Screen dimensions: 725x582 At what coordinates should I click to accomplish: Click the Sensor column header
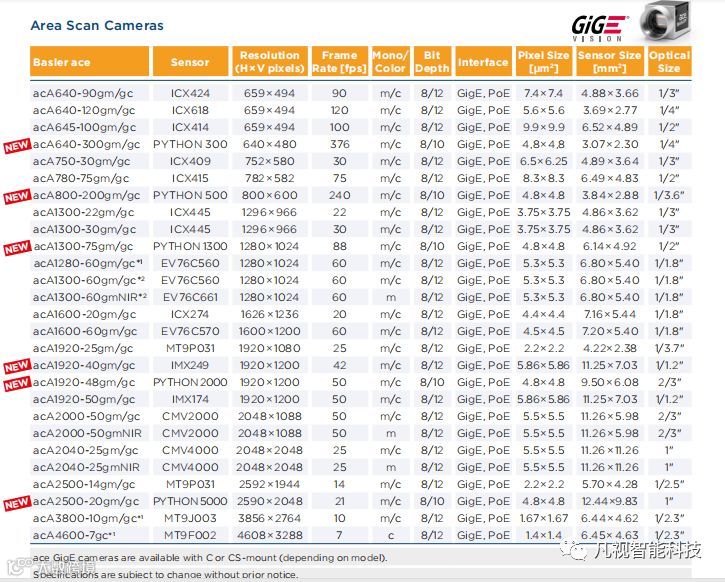190,61
